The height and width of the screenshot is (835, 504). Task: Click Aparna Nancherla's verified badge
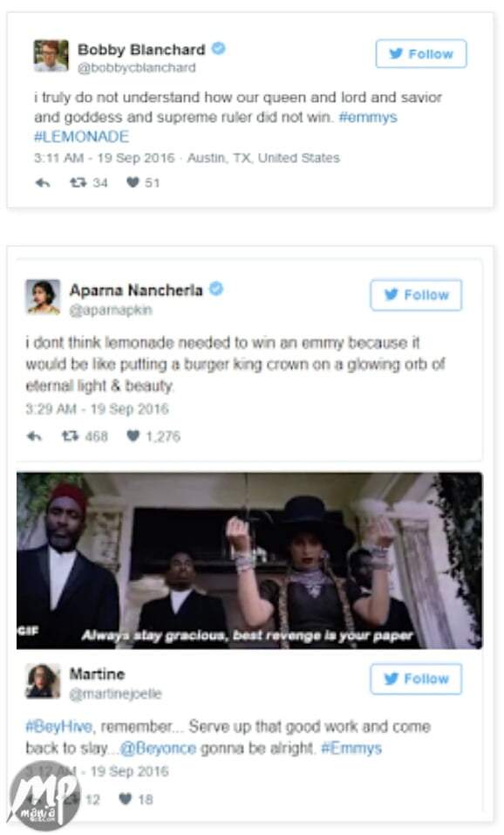pyautogui.click(x=215, y=289)
